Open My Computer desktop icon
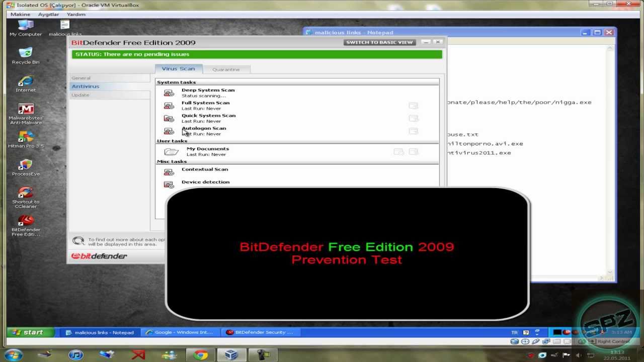The height and width of the screenshot is (362, 644). 26,27
